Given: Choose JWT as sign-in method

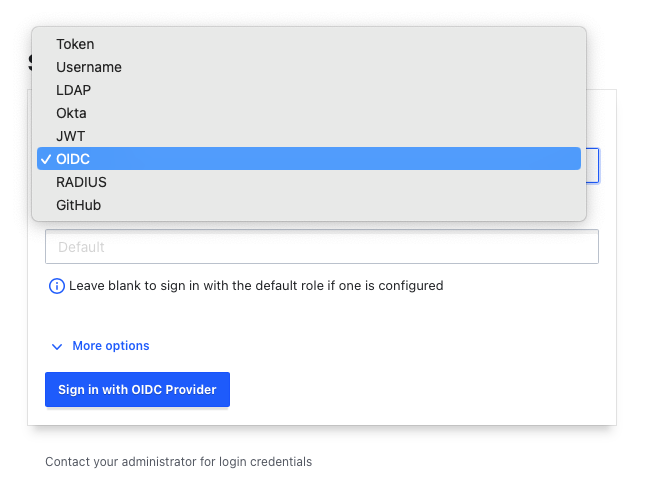Looking at the screenshot, I should (70, 136).
